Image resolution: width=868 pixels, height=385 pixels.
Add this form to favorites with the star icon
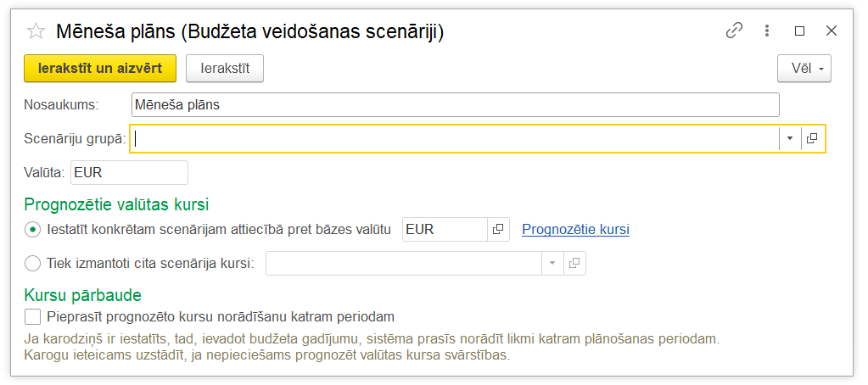click(x=36, y=32)
